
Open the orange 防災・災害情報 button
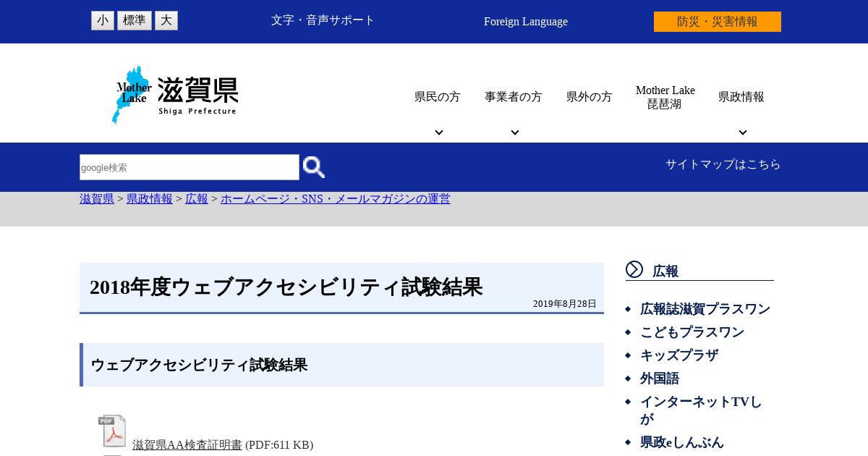point(718,22)
